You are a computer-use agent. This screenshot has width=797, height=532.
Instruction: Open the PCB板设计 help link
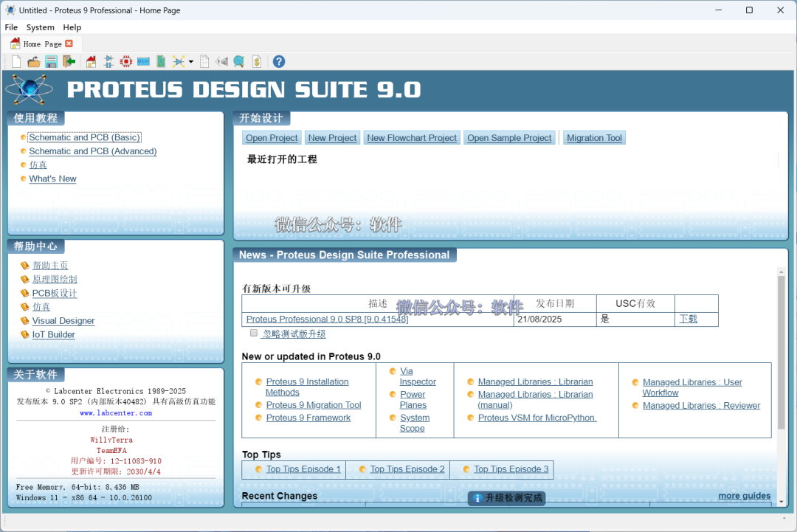(x=55, y=293)
